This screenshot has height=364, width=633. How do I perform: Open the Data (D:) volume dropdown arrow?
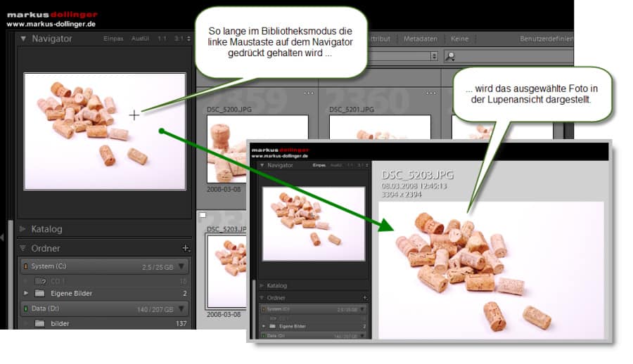(181, 308)
